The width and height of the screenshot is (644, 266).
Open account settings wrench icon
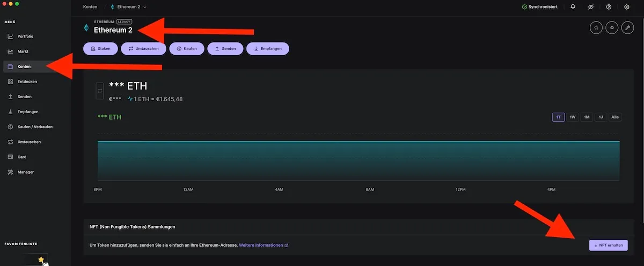tap(628, 28)
